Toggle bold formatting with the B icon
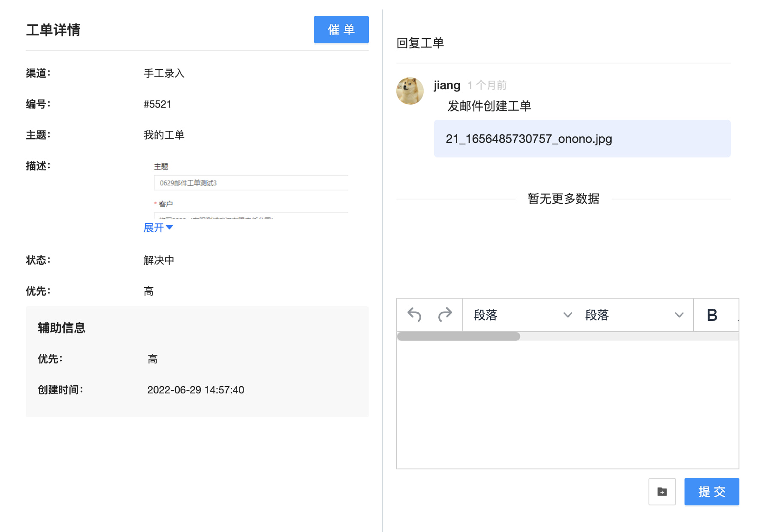772x532 pixels. click(x=712, y=315)
